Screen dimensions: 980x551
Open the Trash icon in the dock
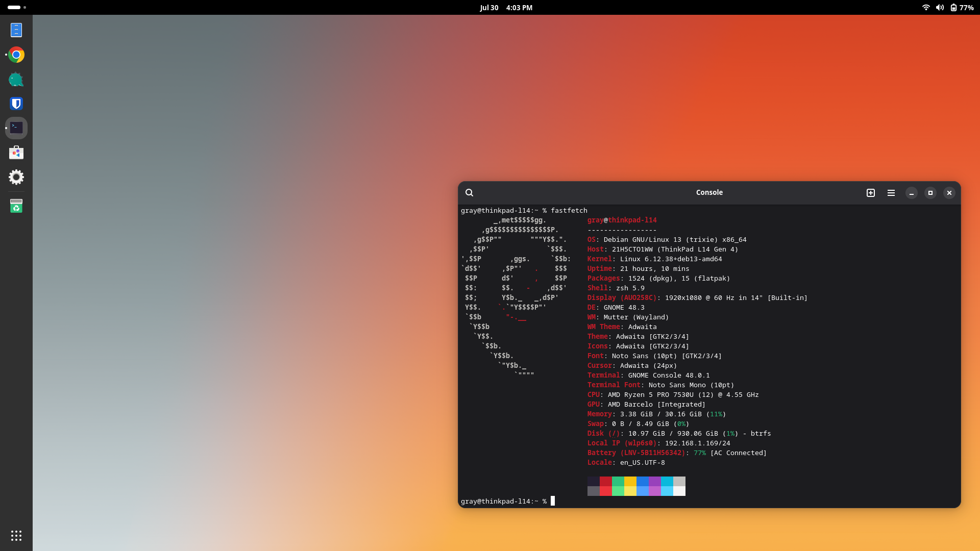[x=16, y=206]
